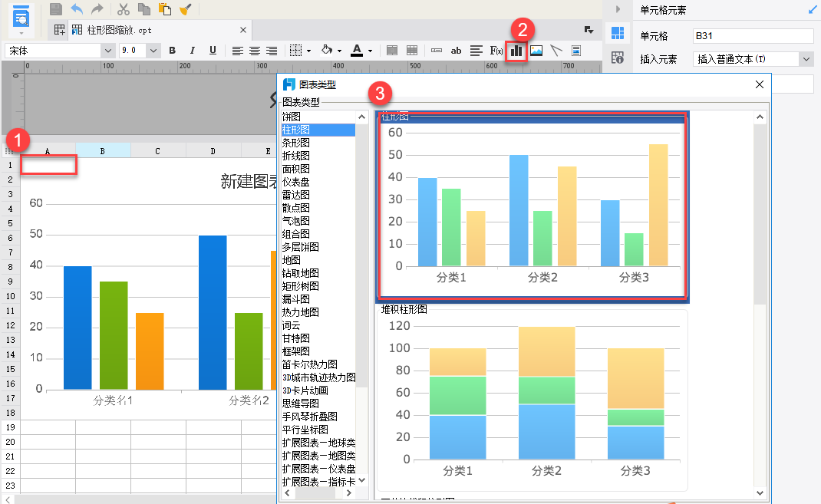The image size is (821, 504).
Task: Click the format painter brush icon
Action: (x=185, y=9)
